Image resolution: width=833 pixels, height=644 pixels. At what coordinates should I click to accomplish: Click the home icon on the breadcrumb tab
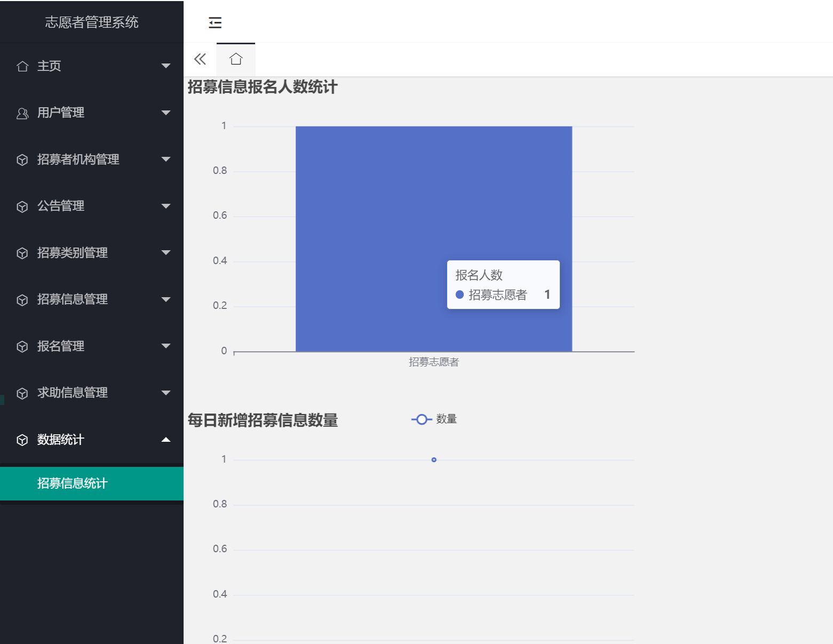coord(235,59)
